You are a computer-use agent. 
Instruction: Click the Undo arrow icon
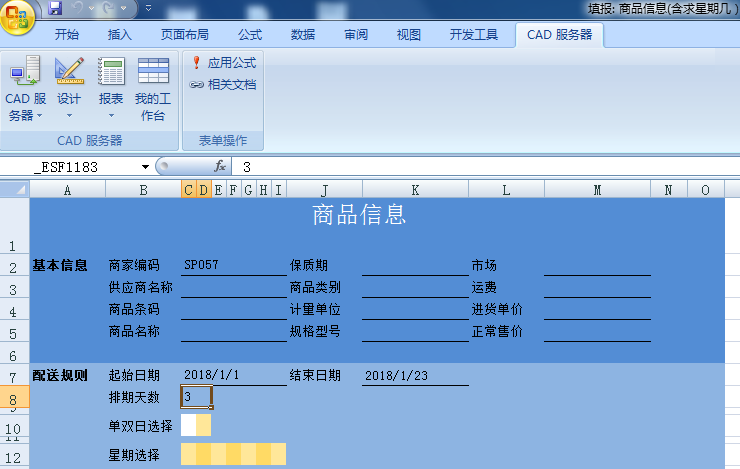point(80,8)
